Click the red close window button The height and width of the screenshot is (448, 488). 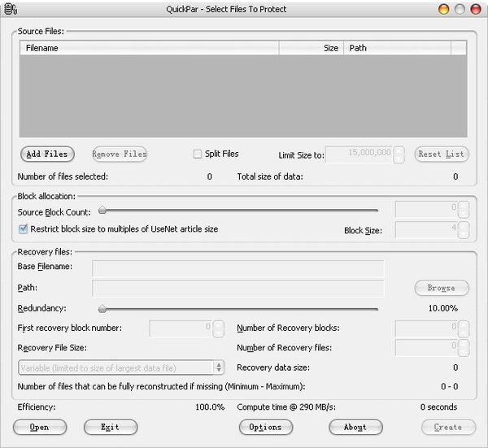(476, 9)
